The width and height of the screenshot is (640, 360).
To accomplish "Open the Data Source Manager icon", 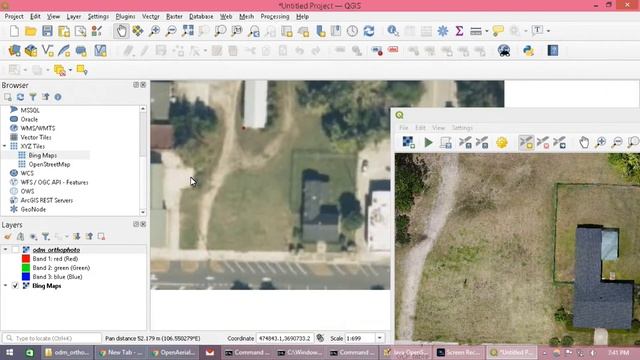I will click(14, 51).
